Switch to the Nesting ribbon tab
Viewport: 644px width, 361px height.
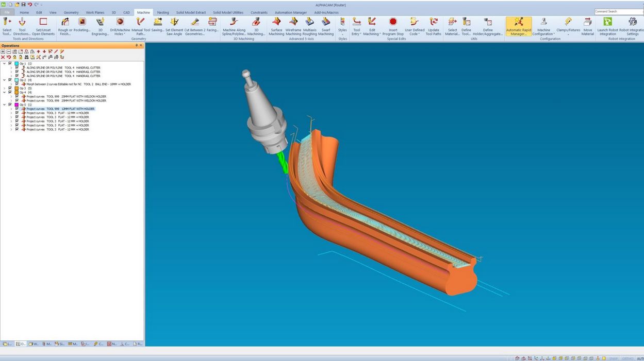163,12
